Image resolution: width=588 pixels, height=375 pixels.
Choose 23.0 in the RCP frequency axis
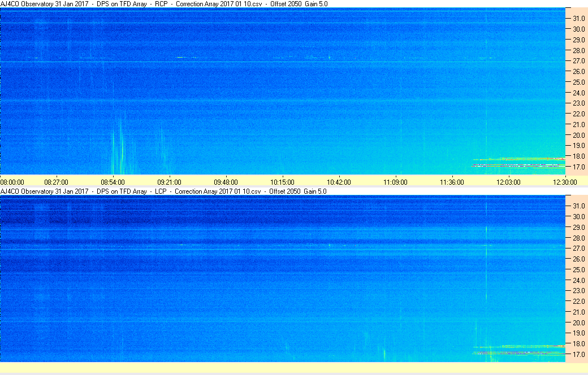(578, 103)
